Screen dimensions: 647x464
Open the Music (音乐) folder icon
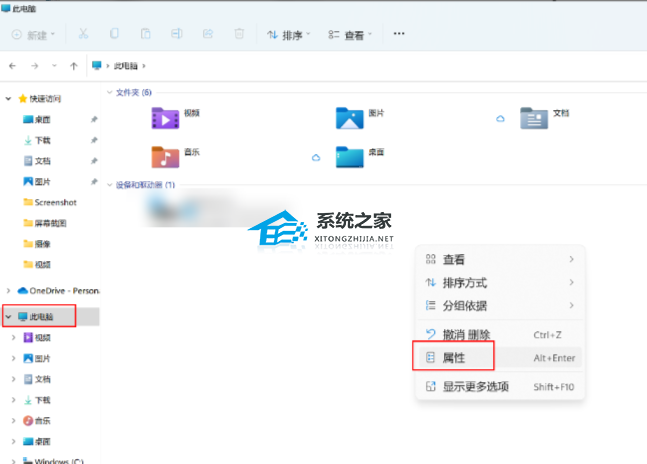tap(165, 157)
